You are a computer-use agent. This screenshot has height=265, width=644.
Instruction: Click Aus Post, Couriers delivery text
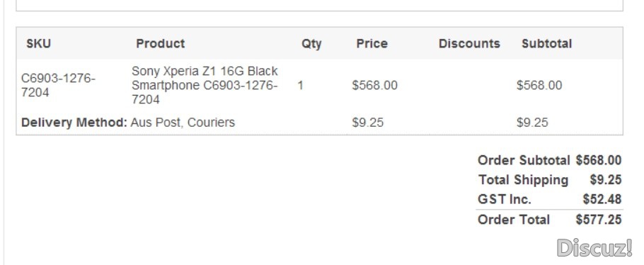[x=183, y=123]
